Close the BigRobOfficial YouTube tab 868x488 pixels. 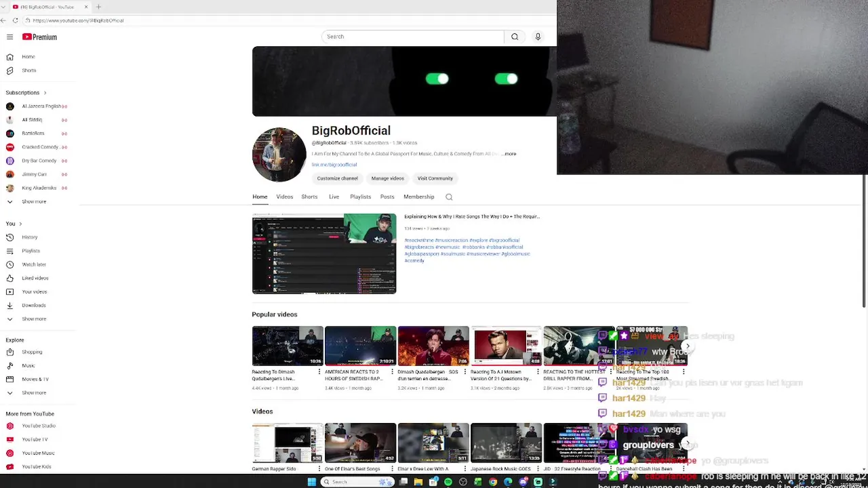click(x=86, y=7)
